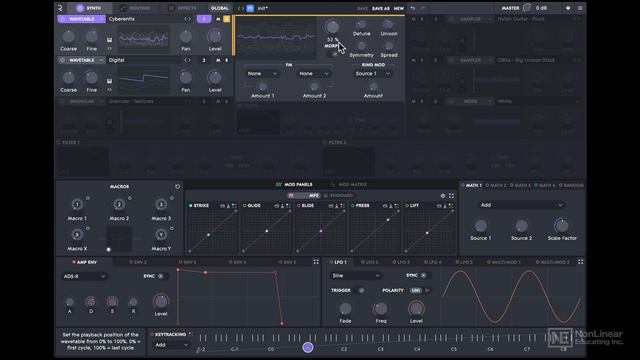This screenshot has width=640, height=360.
Task: Reset macros with the circular arrow icon
Action: pos(177,187)
